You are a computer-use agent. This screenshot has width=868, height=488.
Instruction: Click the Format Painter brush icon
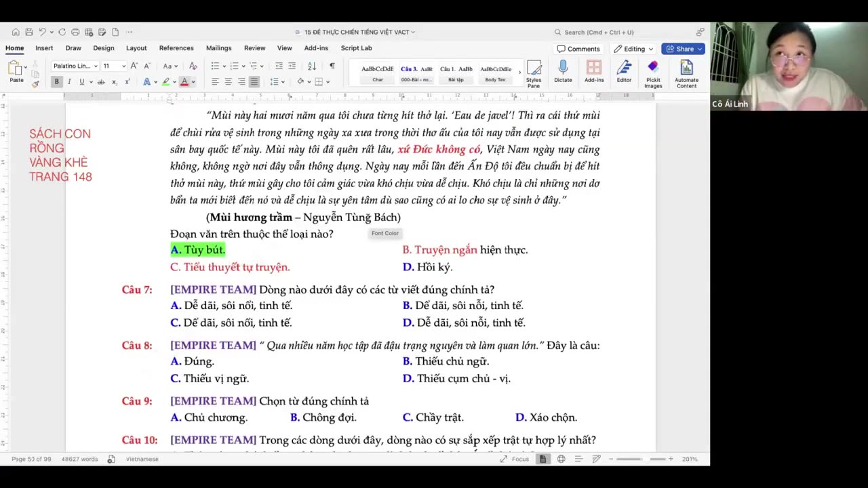pos(35,83)
